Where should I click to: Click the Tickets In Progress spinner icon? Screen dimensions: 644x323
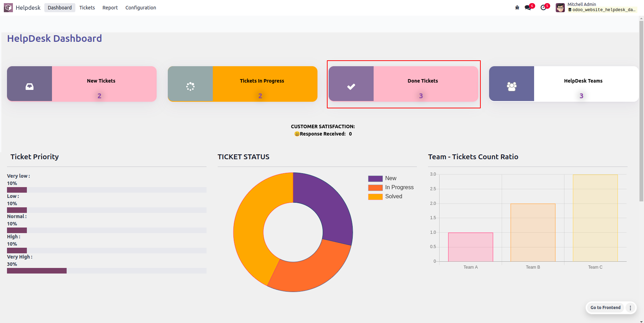pos(190,86)
